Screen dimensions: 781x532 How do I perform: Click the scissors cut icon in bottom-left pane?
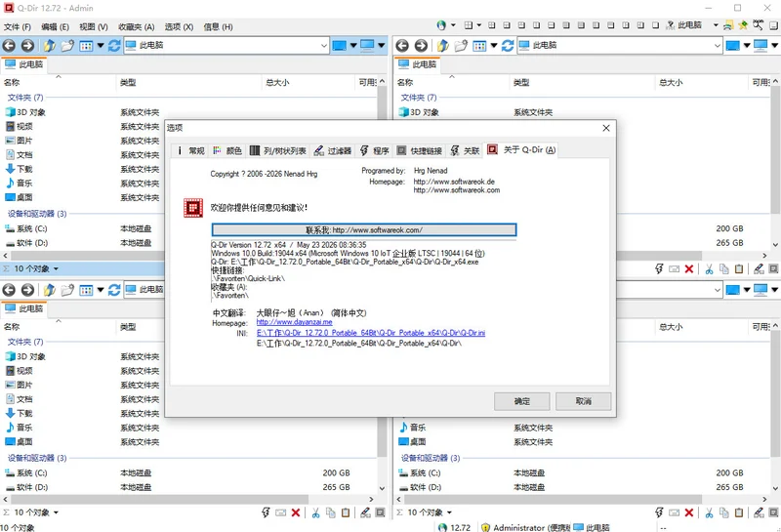coord(315,512)
